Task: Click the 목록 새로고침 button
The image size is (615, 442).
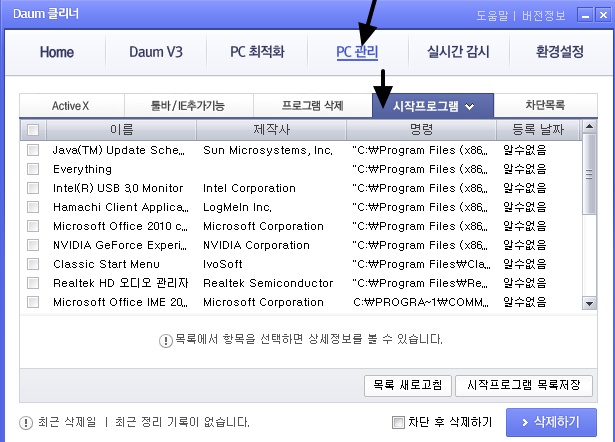Action: (408, 386)
